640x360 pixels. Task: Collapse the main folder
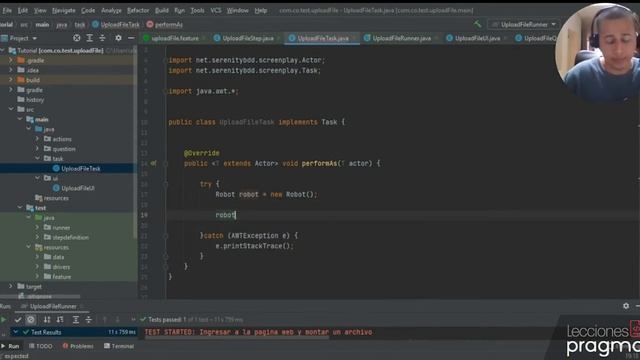[x=20, y=119]
